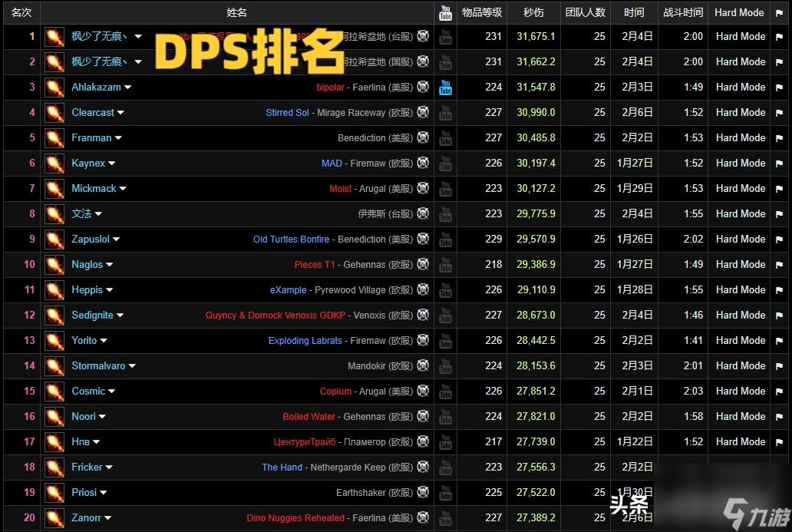792x532 pixels.
Task: Click the DPS value 30,990.0
Action: tap(536, 113)
